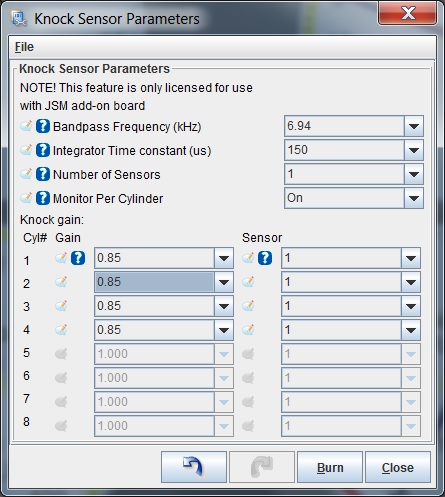Click help icon for cylinder 1 gain
The height and width of the screenshot is (497, 445).
(78, 258)
